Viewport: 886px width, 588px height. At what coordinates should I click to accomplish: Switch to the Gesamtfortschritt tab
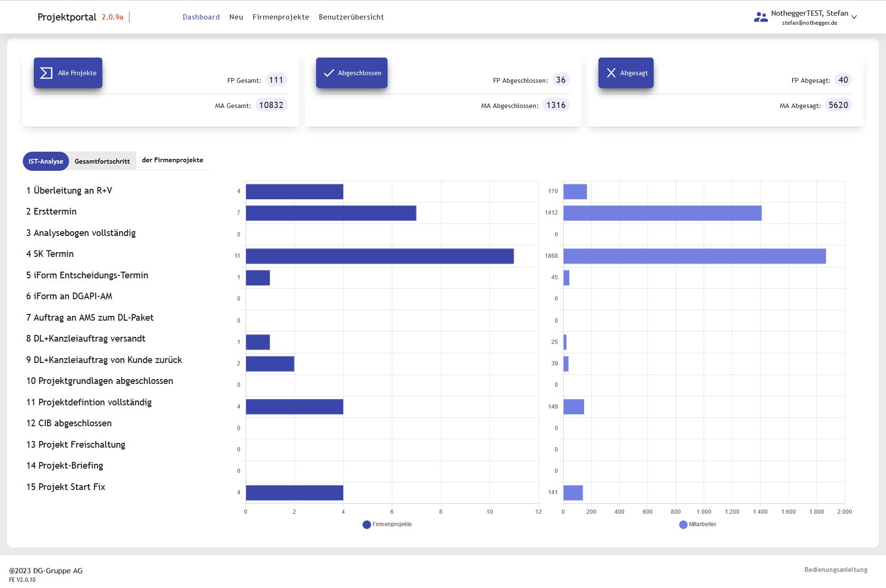102,161
